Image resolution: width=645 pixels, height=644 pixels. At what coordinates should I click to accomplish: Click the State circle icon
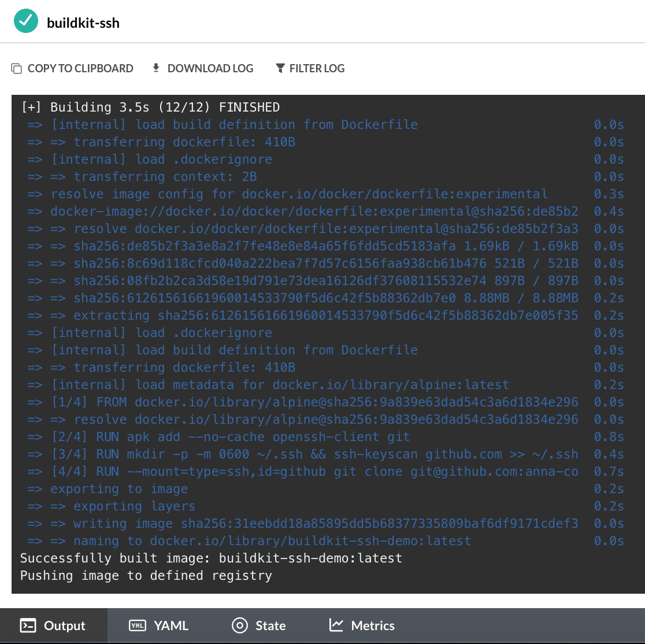[240, 626]
